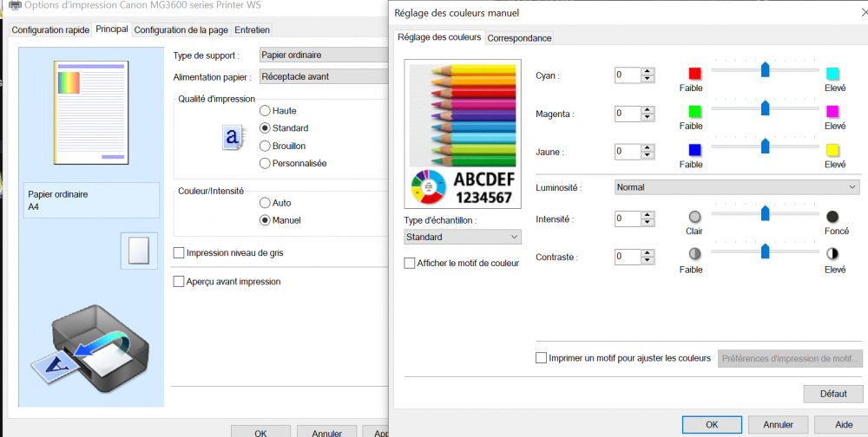This screenshot has width=868, height=437.
Task: Switch to the Correspondance tab
Action: [519, 38]
